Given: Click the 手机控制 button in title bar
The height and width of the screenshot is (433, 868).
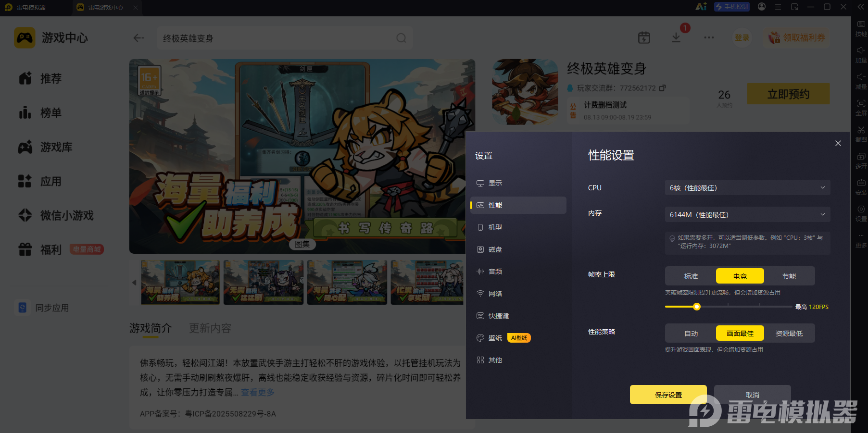Looking at the screenshot, I should pos(732,7).
